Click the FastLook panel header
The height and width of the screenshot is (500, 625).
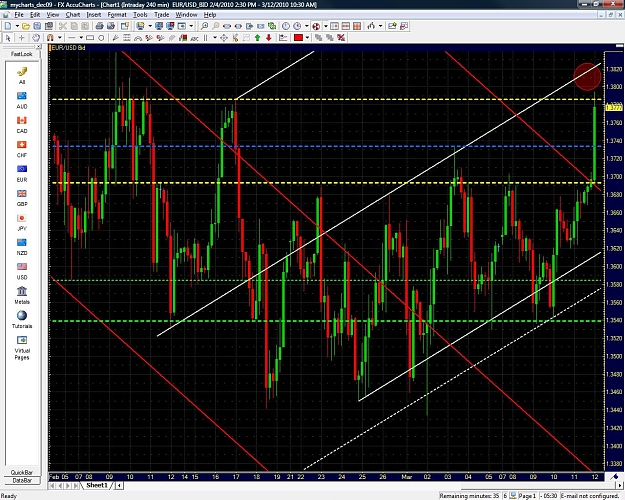[x=22, y=54]
